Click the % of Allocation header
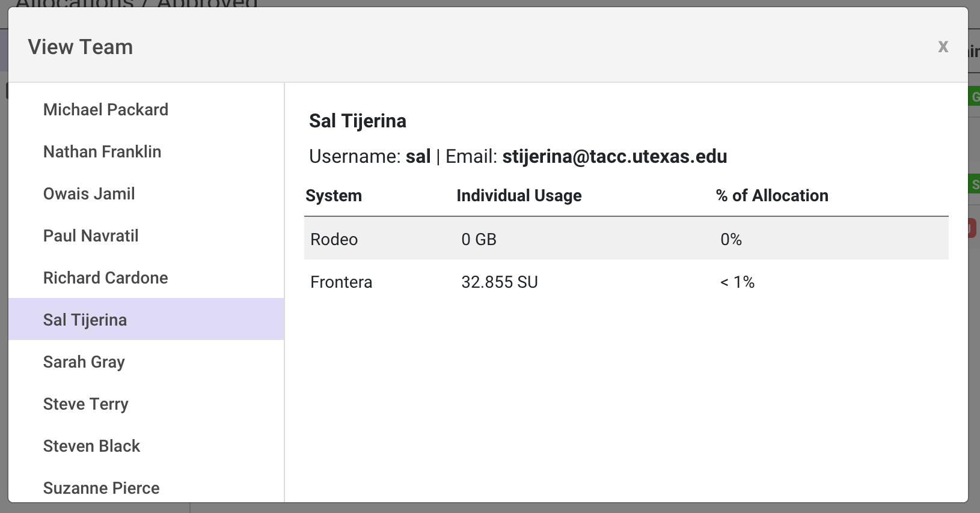 click(772, 196)
